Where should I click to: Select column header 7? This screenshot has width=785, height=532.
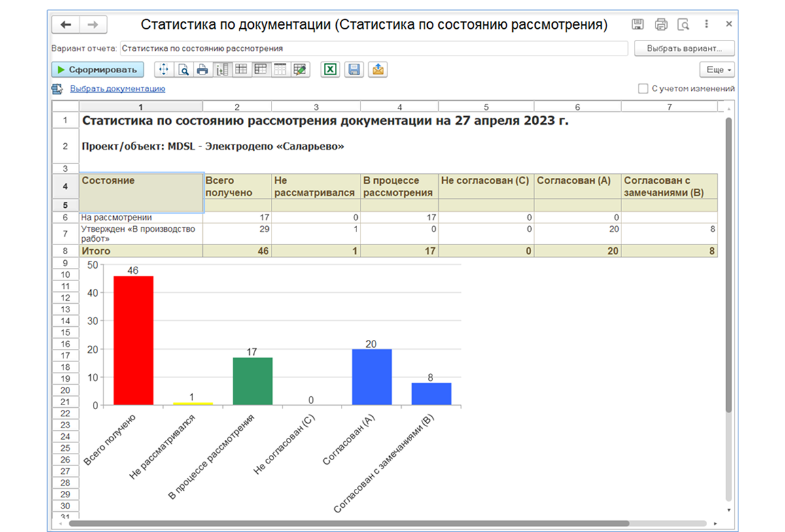669,107
